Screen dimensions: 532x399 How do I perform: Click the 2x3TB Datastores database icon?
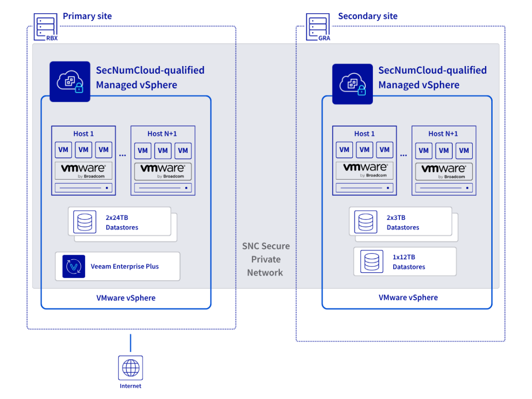pyautogui.click(x=366, y=222)
